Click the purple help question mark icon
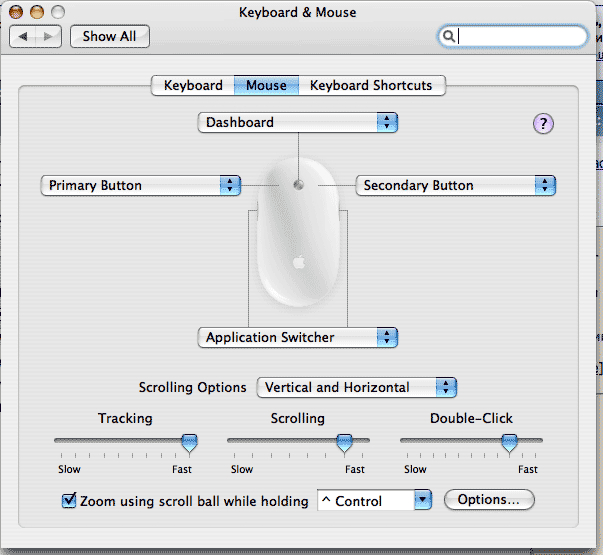603x555 pixels. (x=543, y=124)
